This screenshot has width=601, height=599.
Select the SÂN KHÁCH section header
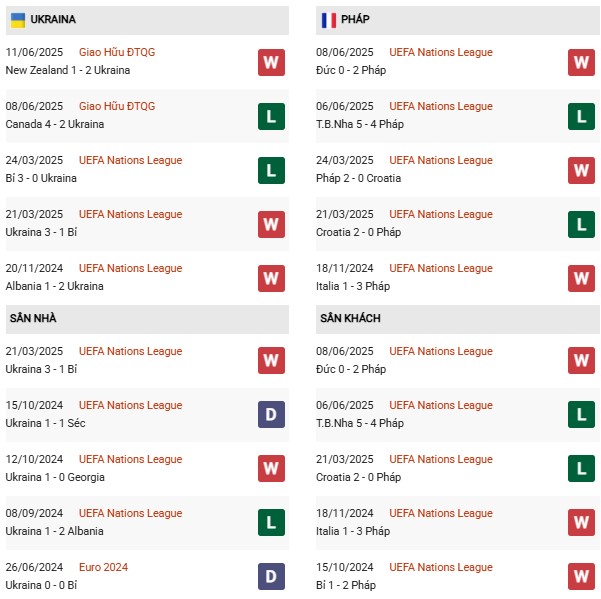tap(351, 318)
